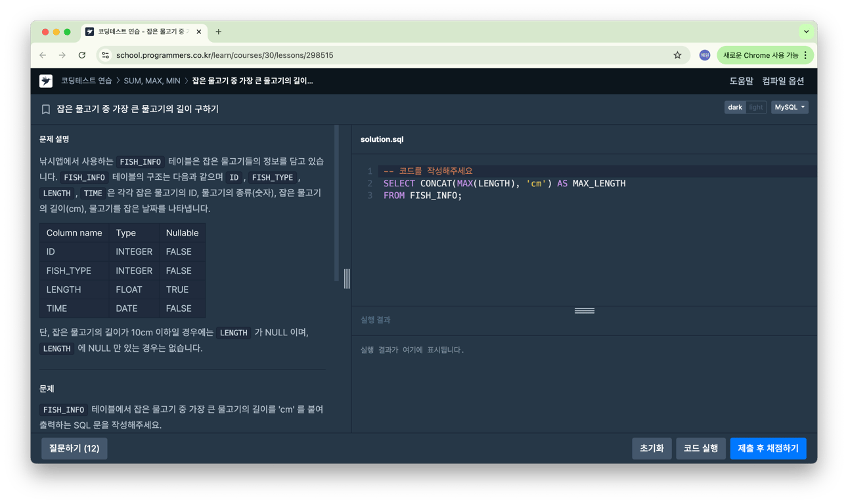Select the dark theme option

pos(735,106)
